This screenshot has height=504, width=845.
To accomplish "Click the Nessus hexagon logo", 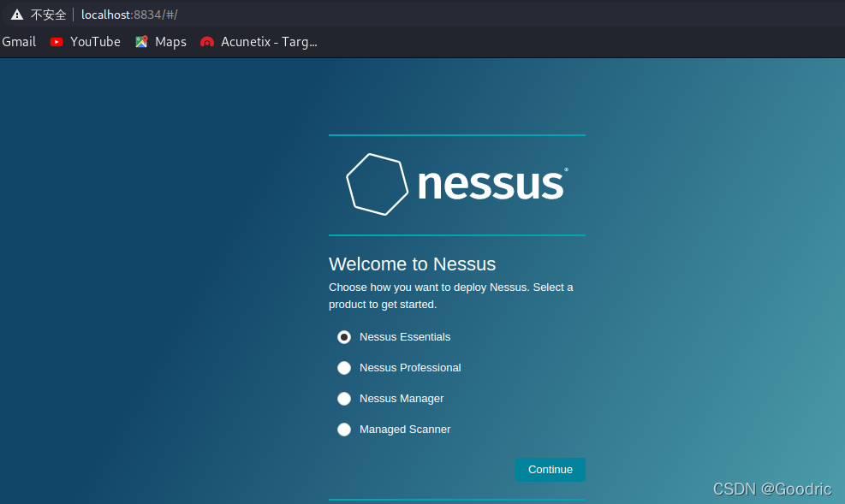I will [x=377, y=185].
